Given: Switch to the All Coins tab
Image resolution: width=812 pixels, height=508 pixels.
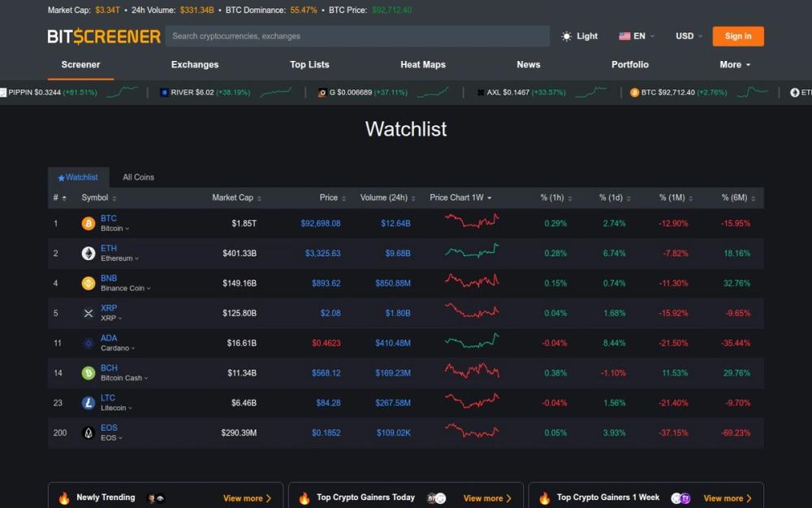Looking at the screenshot, I should [x=138, y=177].
